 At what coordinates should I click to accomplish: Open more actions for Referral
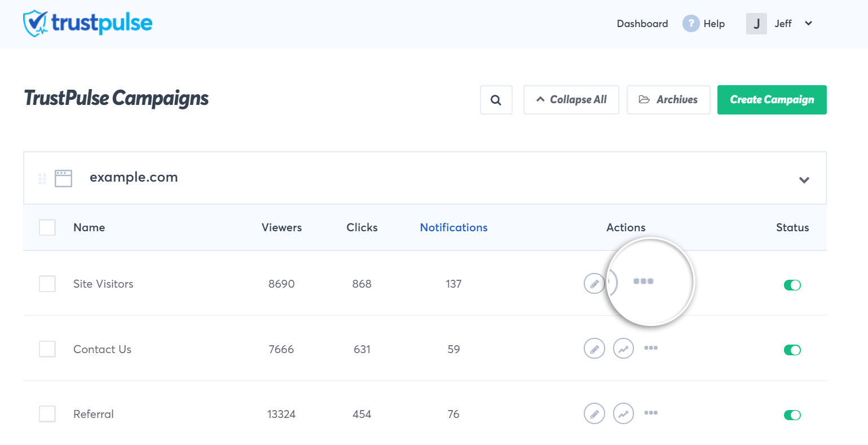651,413
